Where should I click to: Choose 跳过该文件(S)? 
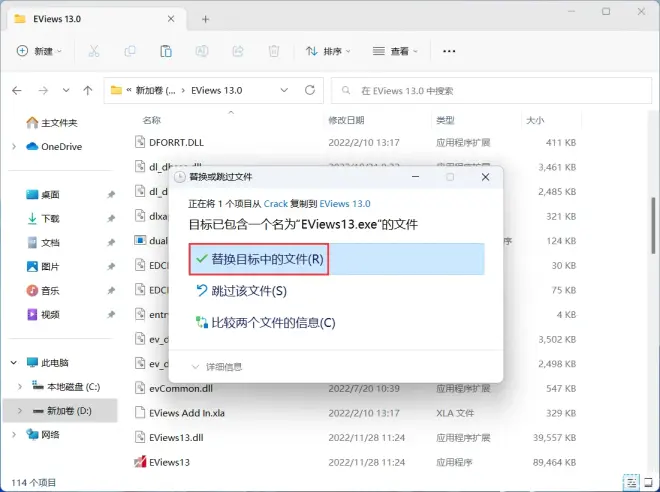[x=242, y=291]
